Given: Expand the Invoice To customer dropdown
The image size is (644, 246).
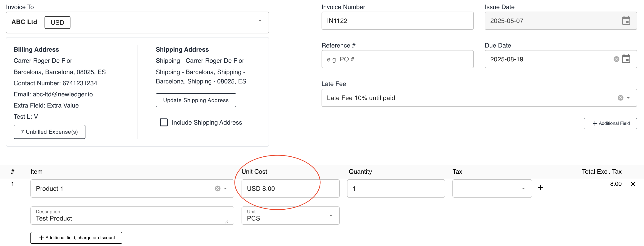Looking at the screenshot, I should coord(260,21).
